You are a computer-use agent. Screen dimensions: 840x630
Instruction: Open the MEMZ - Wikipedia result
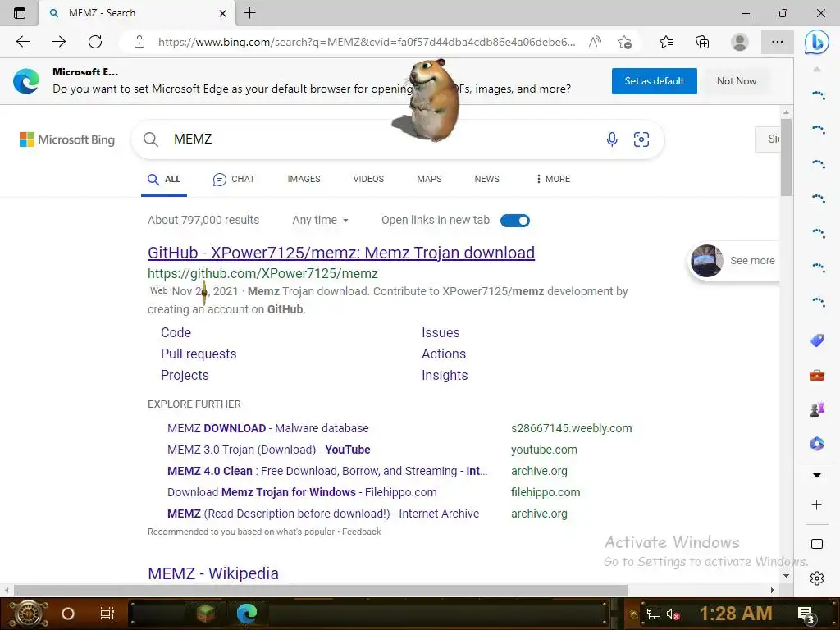point(213,573)
